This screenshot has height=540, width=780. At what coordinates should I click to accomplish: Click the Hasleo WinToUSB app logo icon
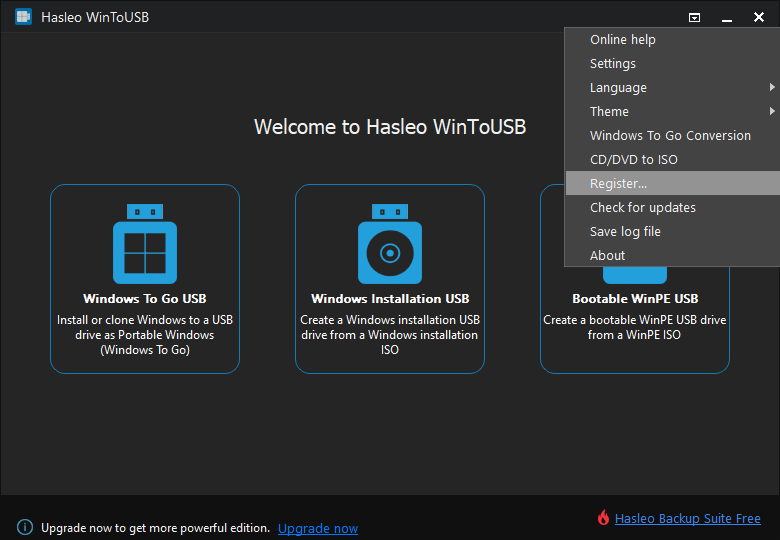click(x=23, y=17)
